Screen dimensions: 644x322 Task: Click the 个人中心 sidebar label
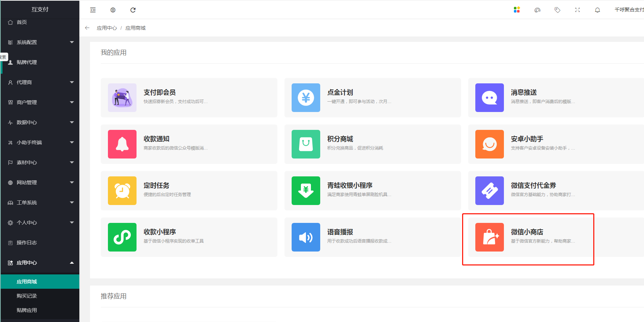coord(27,223)
